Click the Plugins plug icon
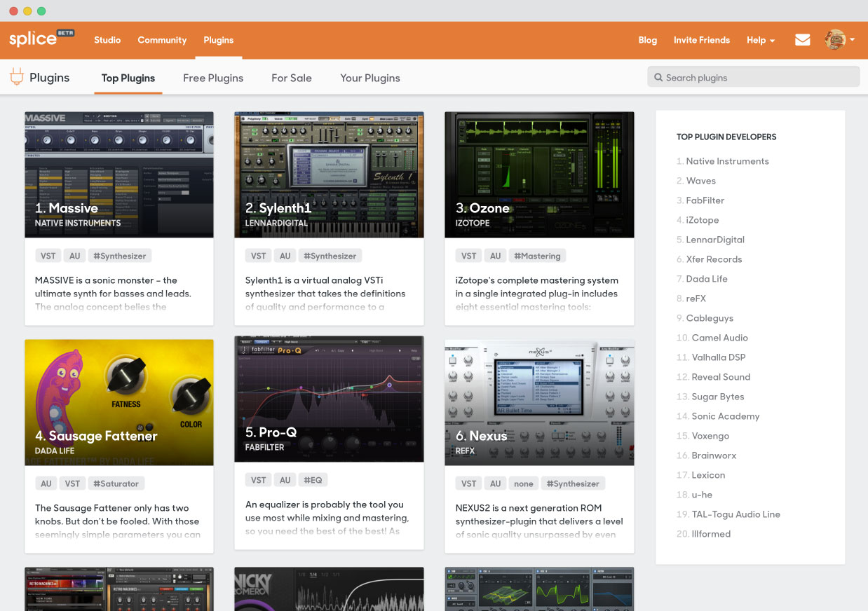 (16, 77)
